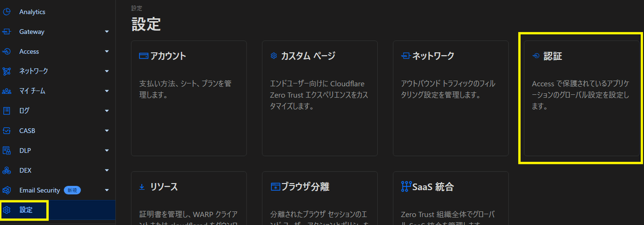Click the icon beside 認証 heading
The height and width of the screenshot is (225, 644).
click(x=536, y=56)
